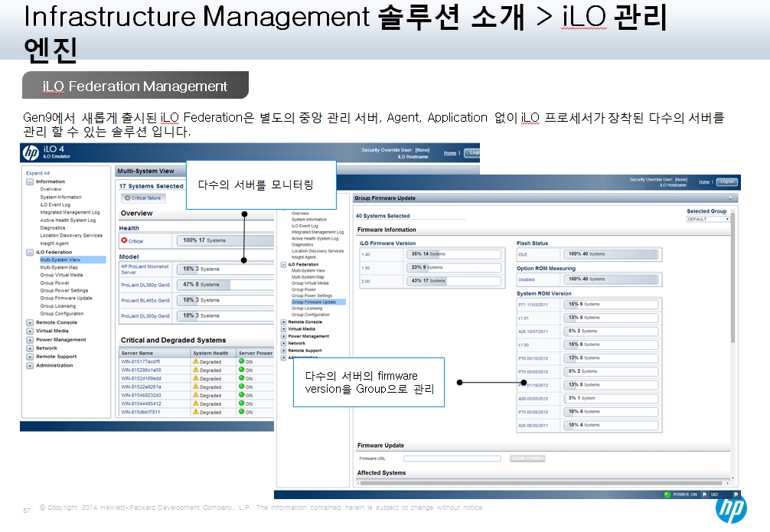Screen dimensions: 770x532
Task: Click Home link in the Group Firmware Update window
Action: click(704, 181)
